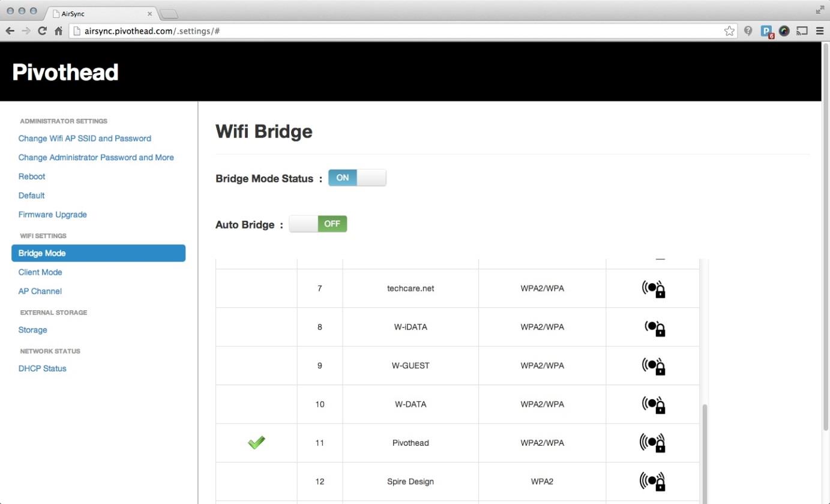Close the AirSync tab

click(149, 13)
